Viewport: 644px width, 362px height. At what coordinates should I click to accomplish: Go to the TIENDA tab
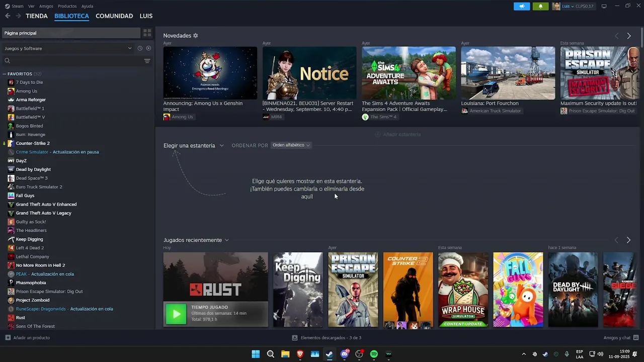(x=37, y=16)
